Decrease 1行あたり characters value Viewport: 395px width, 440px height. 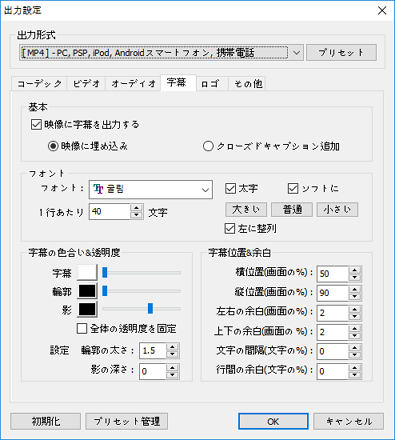coord(136,215)
